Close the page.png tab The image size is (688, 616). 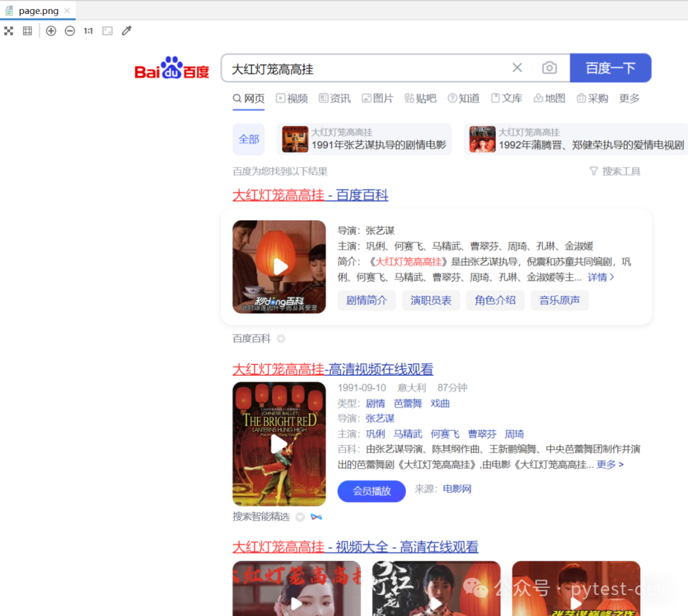click(67, 11)
